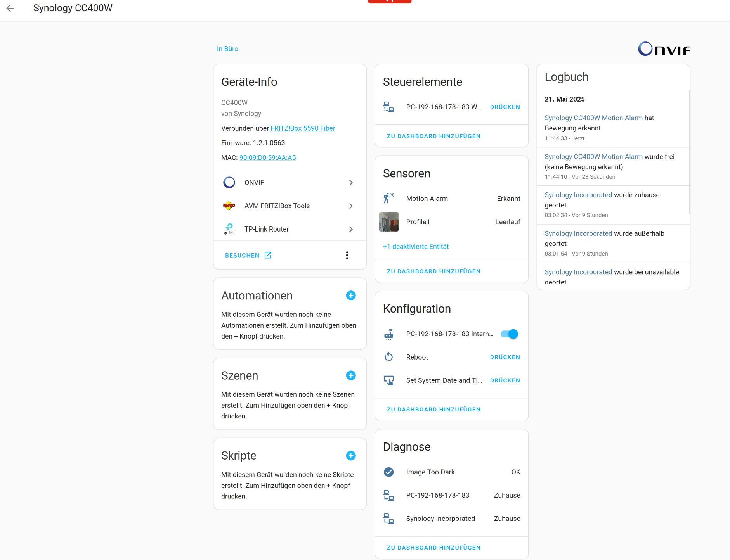The image size is (730, 560).
Task: Click the BESUCHEN button
Action: (x=248, y=255)
